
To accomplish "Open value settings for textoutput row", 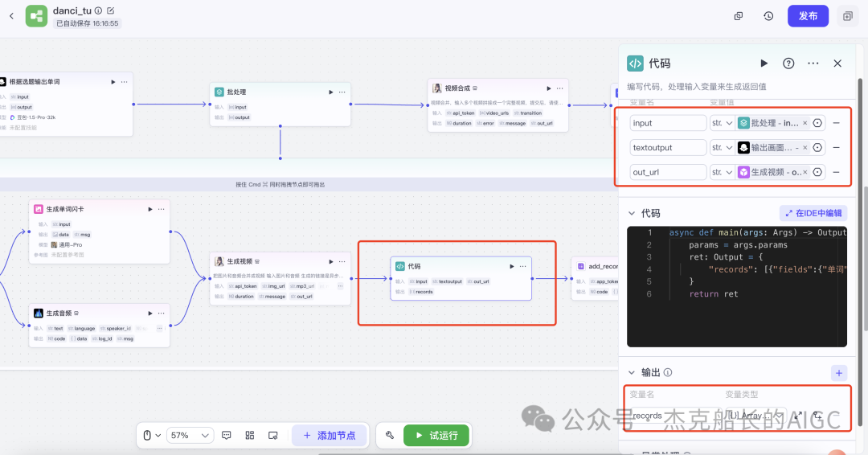I will click(x=817, y=147).
